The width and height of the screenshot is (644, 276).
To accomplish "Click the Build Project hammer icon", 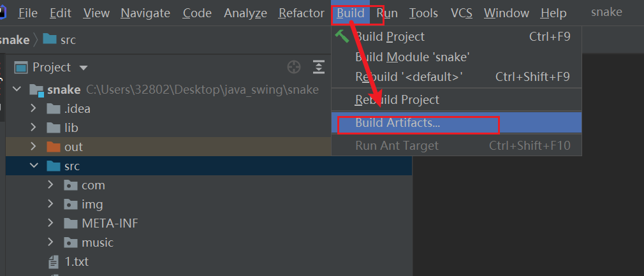I will click(x=342, y=36).
